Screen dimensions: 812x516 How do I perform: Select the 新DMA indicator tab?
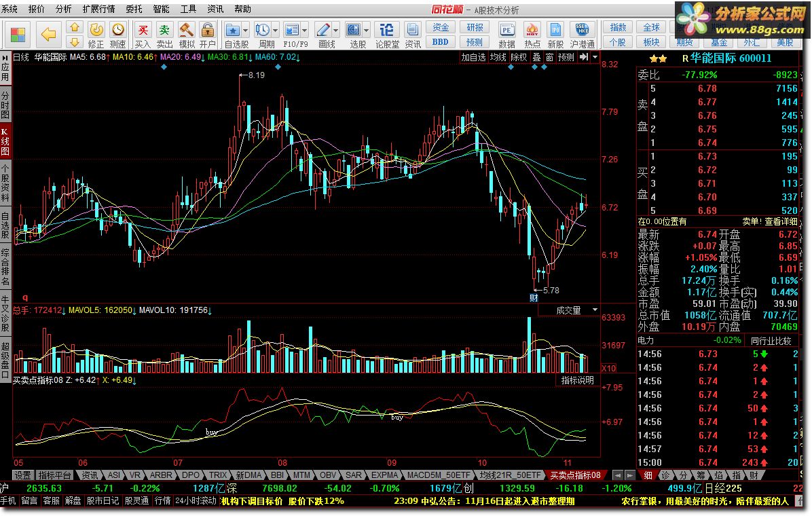tap(248, 475)
